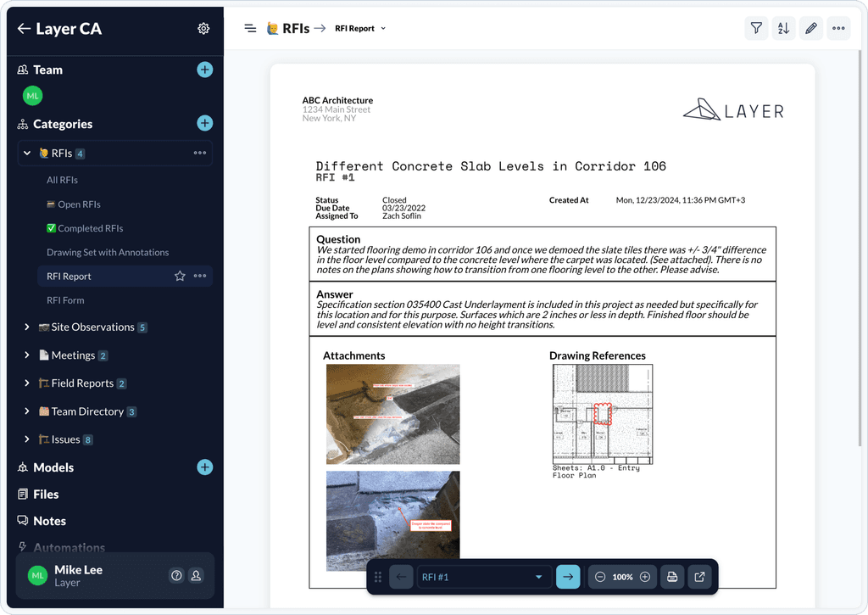Open the RFIs category more options menu

pyautogui.click(x=200, y=153)
